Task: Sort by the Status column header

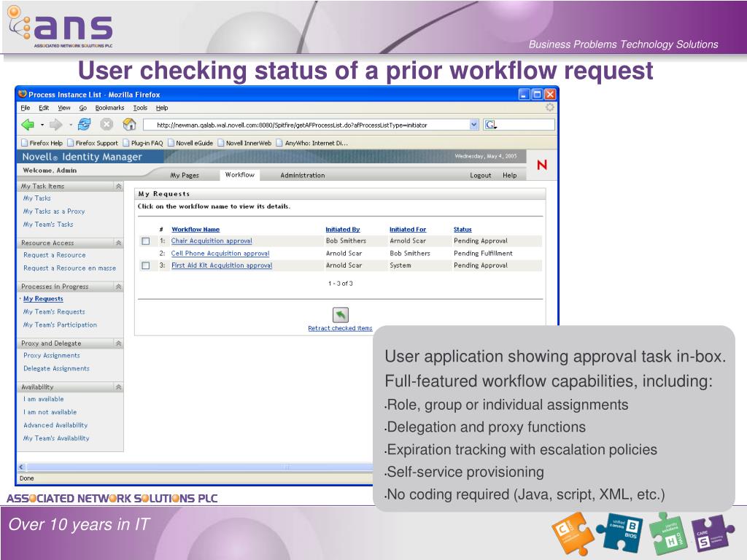Action: click(x=462, y=230)
